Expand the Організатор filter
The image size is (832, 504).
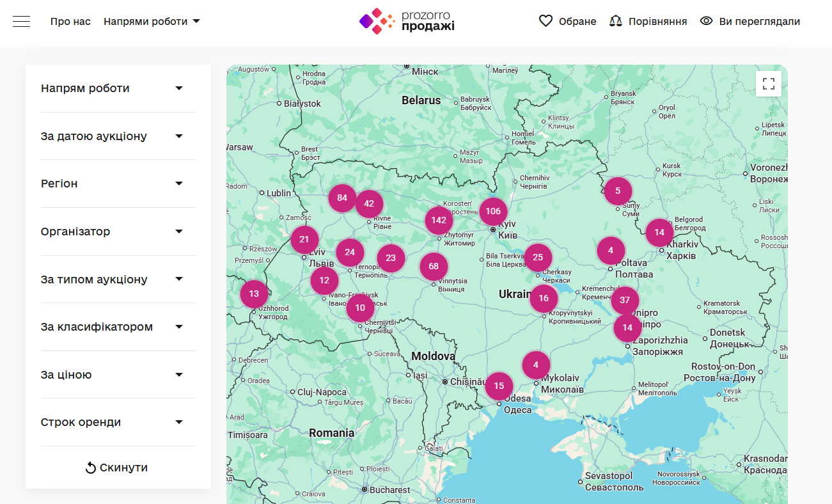118,232
